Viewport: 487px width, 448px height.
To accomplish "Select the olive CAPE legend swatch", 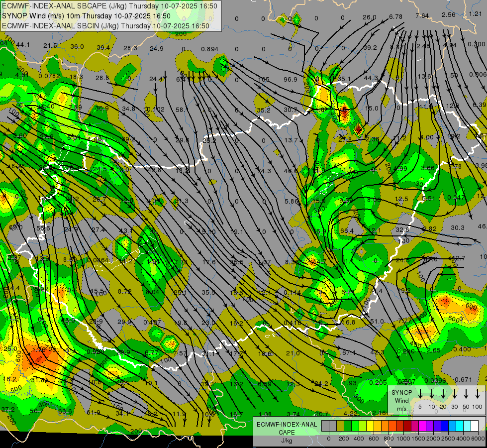I will click(x=340, y=426).
